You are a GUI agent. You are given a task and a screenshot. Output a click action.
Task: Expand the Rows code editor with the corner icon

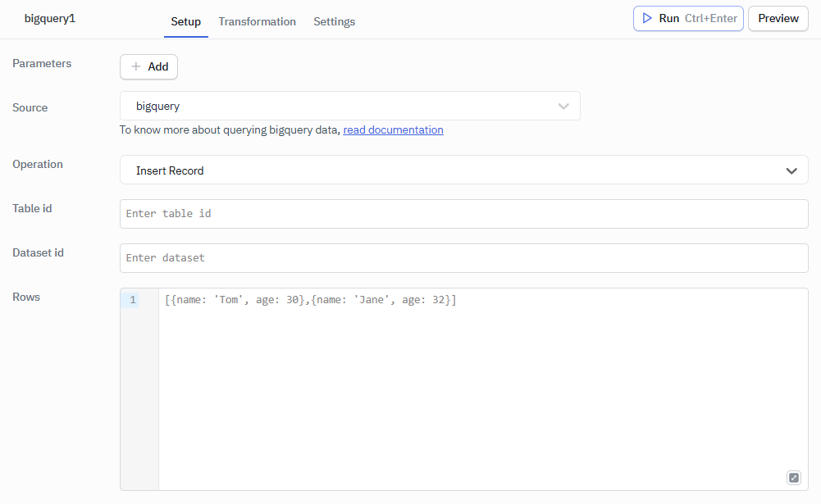coord(793,478)
